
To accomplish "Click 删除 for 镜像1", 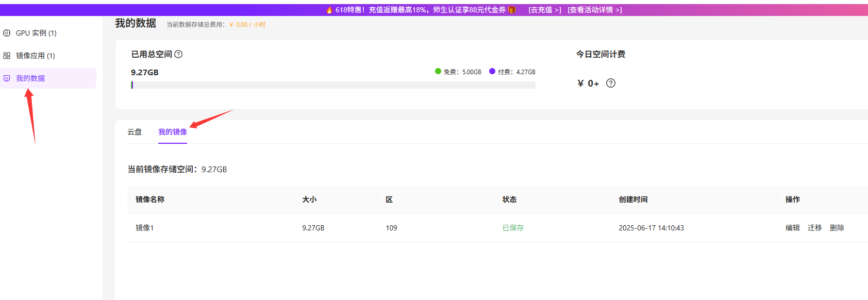I will coord(837,228).
